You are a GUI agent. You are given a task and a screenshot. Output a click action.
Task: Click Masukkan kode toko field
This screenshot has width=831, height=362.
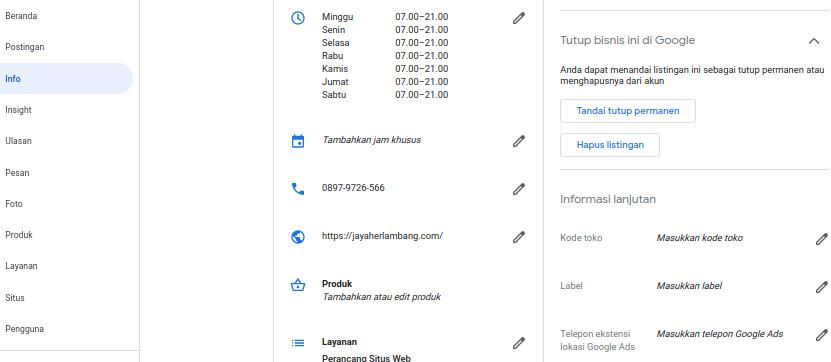700,238
